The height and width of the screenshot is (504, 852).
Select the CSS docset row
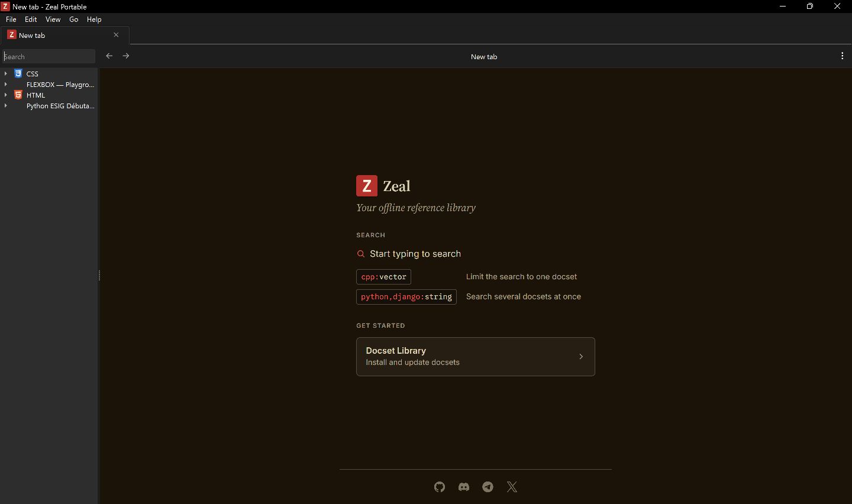tap(49, 74)
